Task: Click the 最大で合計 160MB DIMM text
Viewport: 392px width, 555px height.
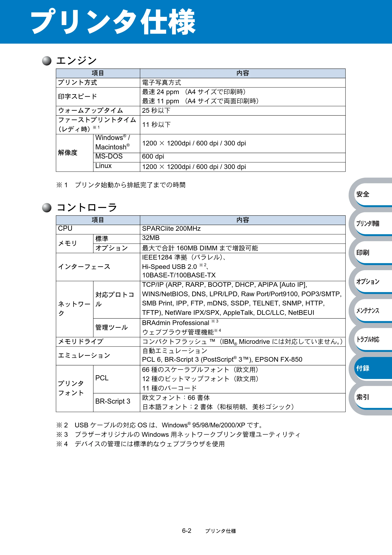Action: pos(200,248)
